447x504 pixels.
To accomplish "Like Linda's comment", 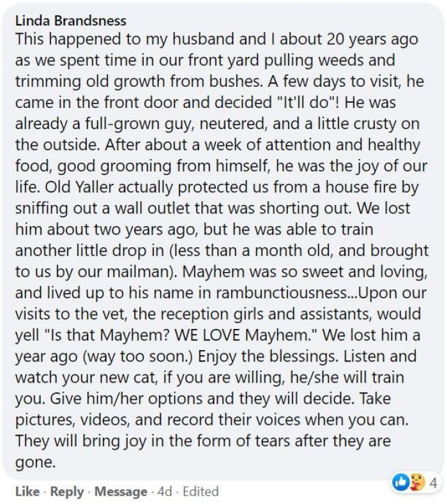I will (x=26, y=491).
